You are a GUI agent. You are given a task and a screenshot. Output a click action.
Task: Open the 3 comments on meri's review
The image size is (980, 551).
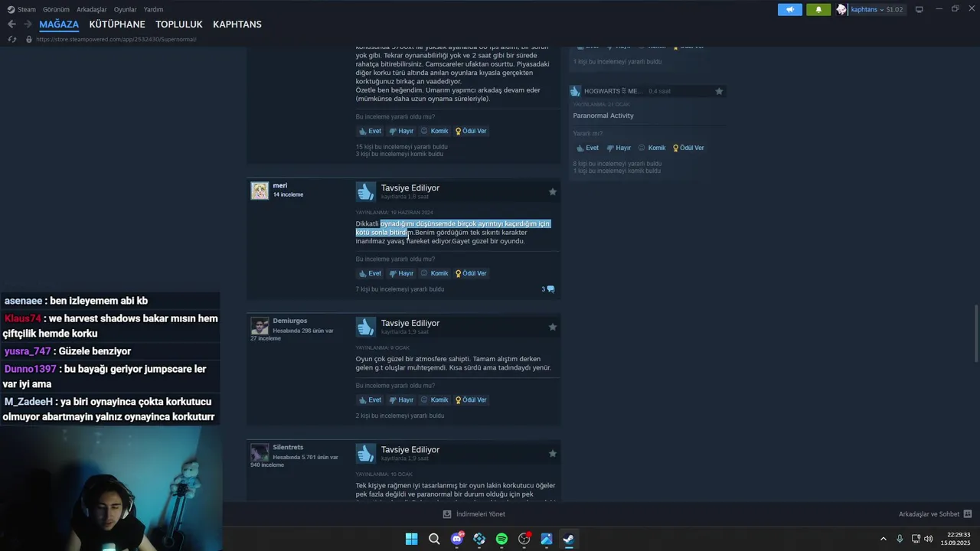[548, 289]
